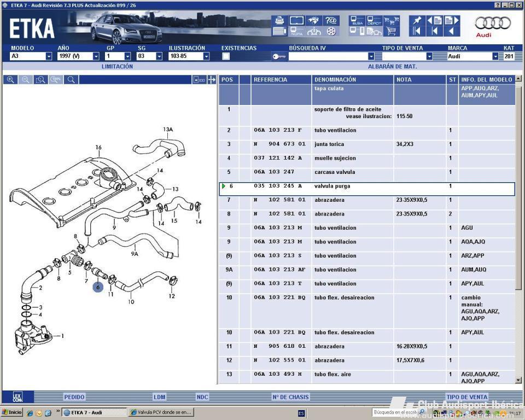525x420 pixels.
Task: Click the LEXCOM logo
Action: point(17,397)
